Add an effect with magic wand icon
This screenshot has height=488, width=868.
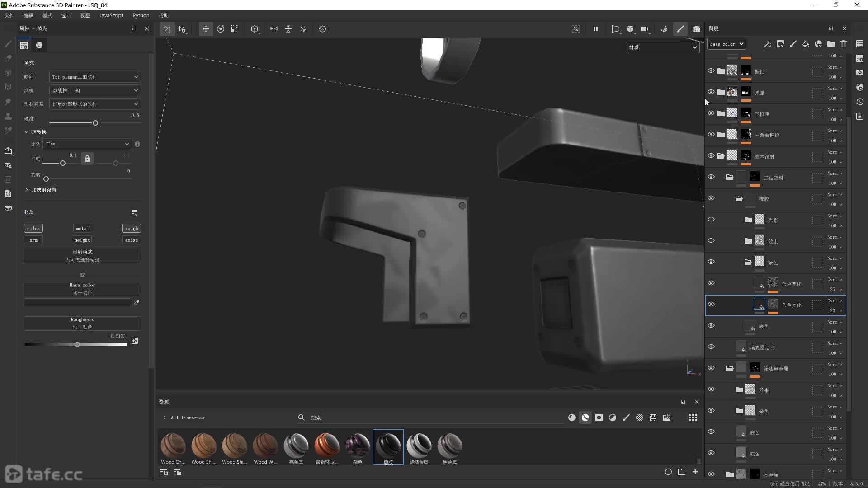click(768, 44)
